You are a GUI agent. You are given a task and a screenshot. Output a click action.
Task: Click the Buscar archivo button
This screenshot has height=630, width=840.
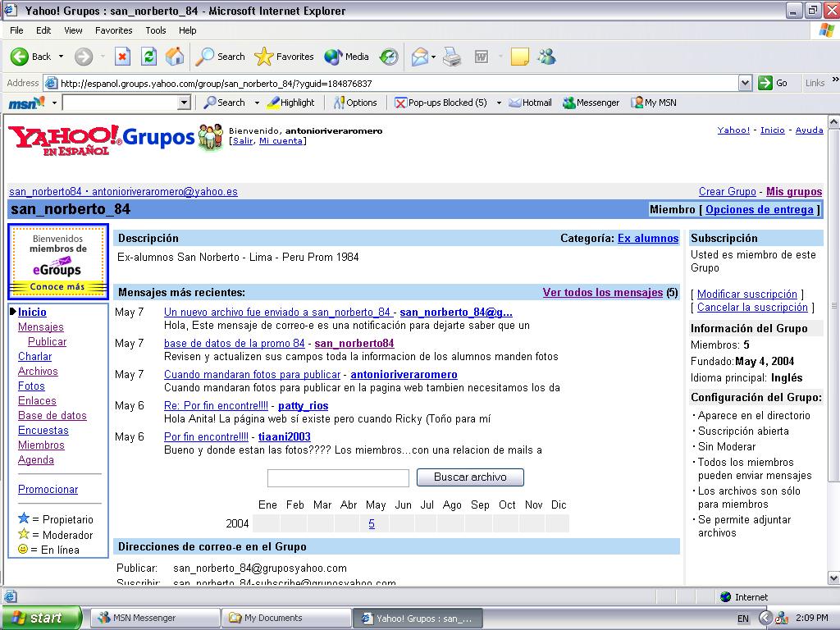[470, 477]
